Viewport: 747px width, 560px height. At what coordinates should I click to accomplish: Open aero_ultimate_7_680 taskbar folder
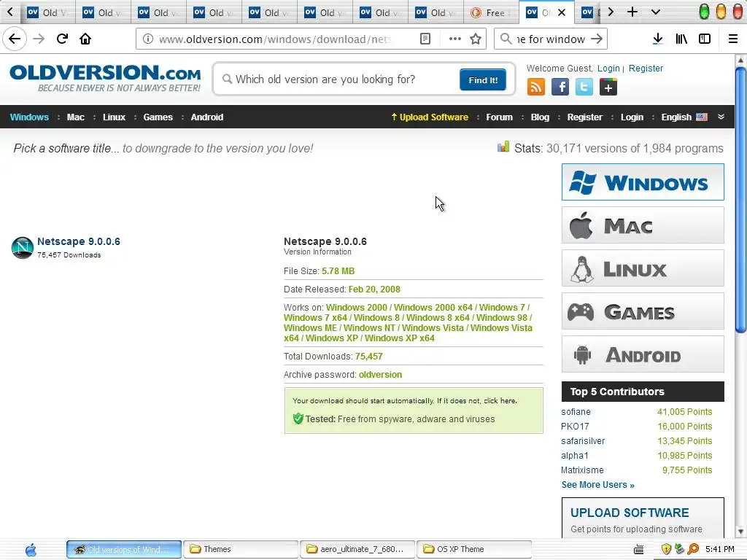point(357,549)
